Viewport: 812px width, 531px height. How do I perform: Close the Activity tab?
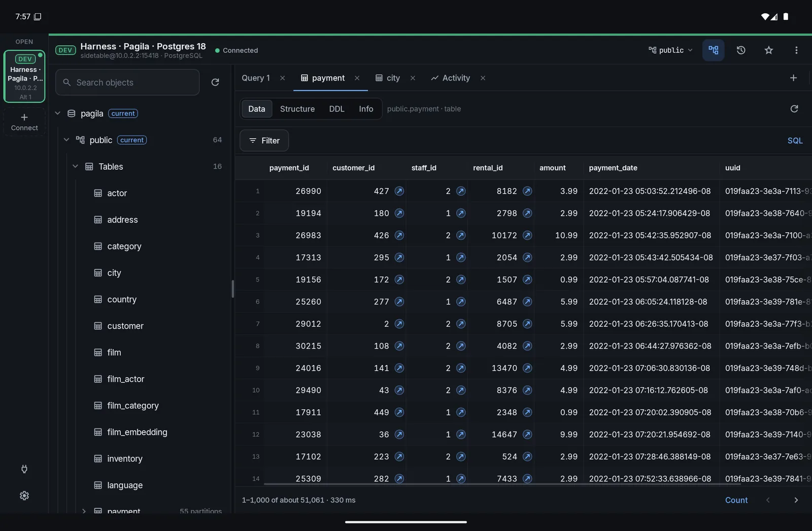coord(483,78)
